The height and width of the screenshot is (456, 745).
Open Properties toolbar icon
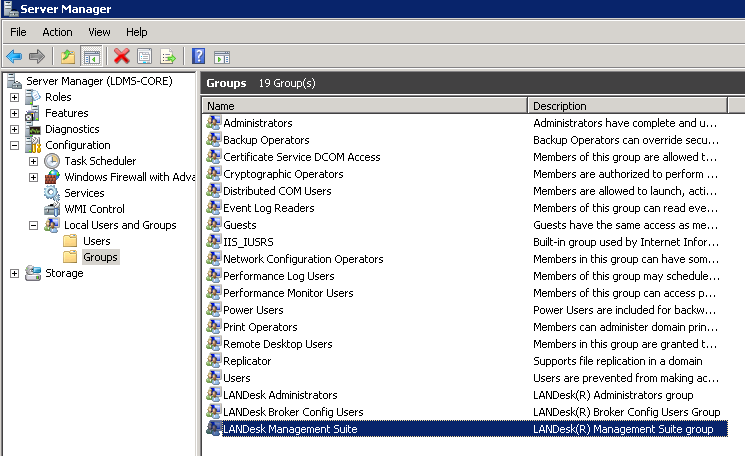(145, 56)
